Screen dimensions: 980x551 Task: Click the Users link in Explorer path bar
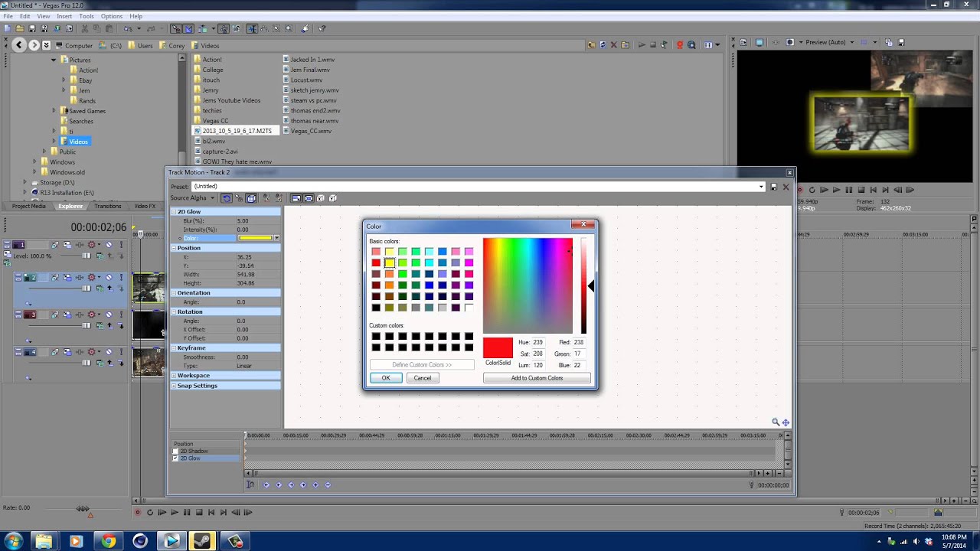pos(145,46)
